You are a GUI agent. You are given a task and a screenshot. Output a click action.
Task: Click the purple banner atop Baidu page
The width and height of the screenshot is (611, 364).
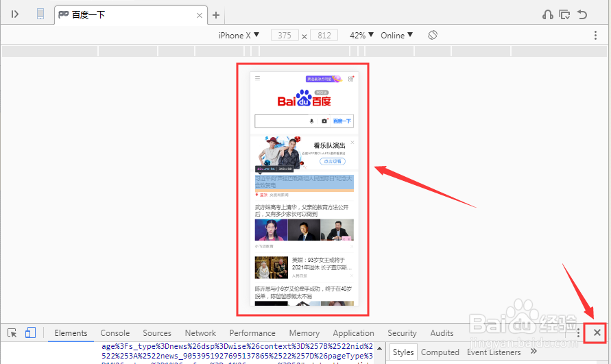point(324,79)
